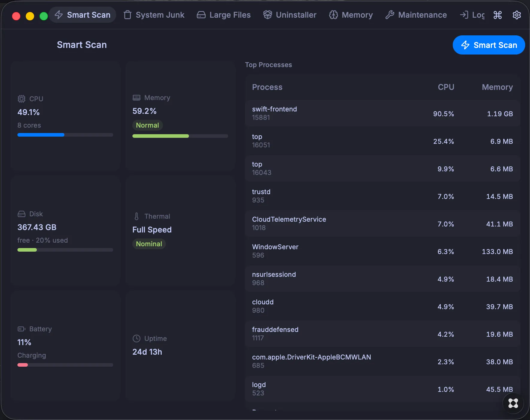The height and width of the screenshot is (420, 530).
Task: Click the disk usage progress bar
Action: click(x=65, y=250)
